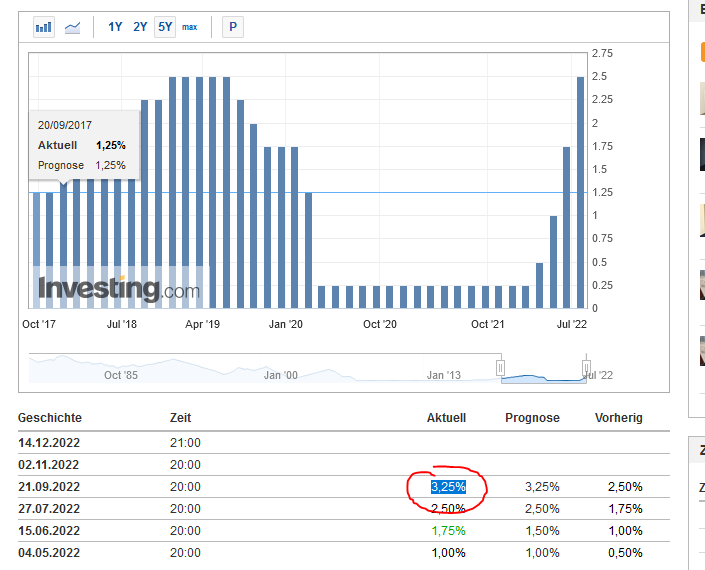The width and height of the screenshot is (705, 570).
Task: Click the Vorherig column header
Action: [x=619, y=418]
